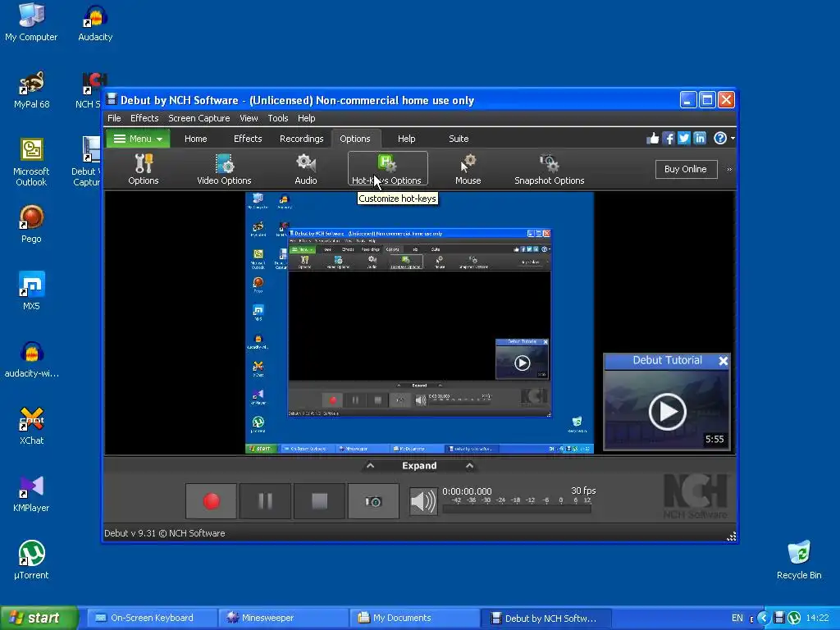Open the Help menu in the menu bar

(307, 118)
